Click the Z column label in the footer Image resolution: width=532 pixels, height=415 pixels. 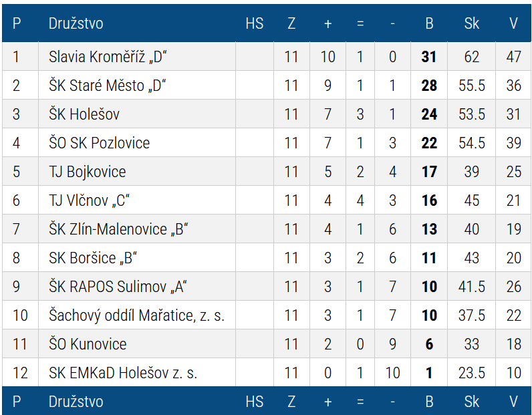pyautogui.click(x=291, y=402)
